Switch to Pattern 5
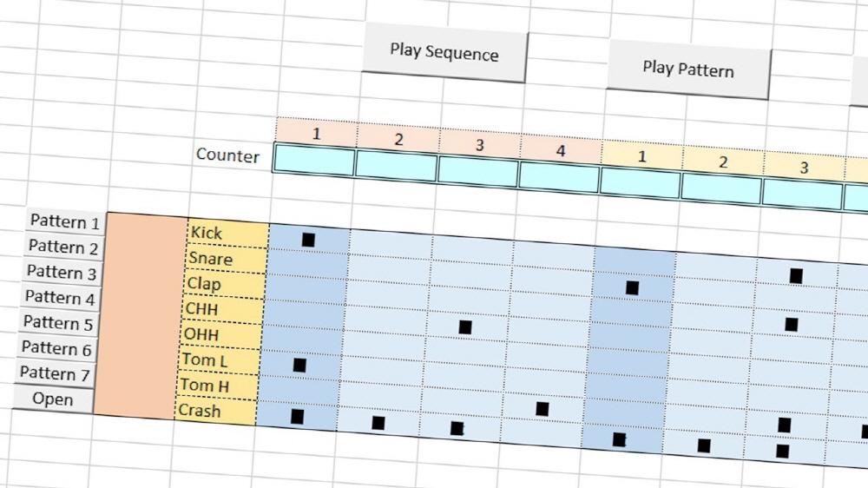Image resolution: width=868 pixels, height=488 pixels. (x=57, y=323)
